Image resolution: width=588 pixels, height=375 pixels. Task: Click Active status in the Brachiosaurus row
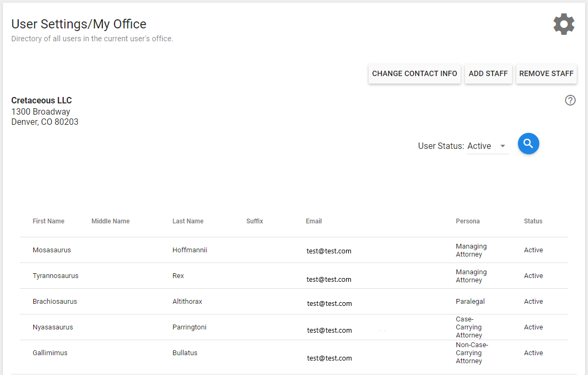[533, 302]
